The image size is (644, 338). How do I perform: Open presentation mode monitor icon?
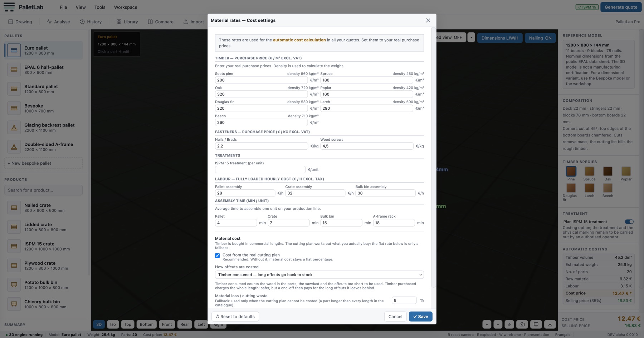click(536, 324)
